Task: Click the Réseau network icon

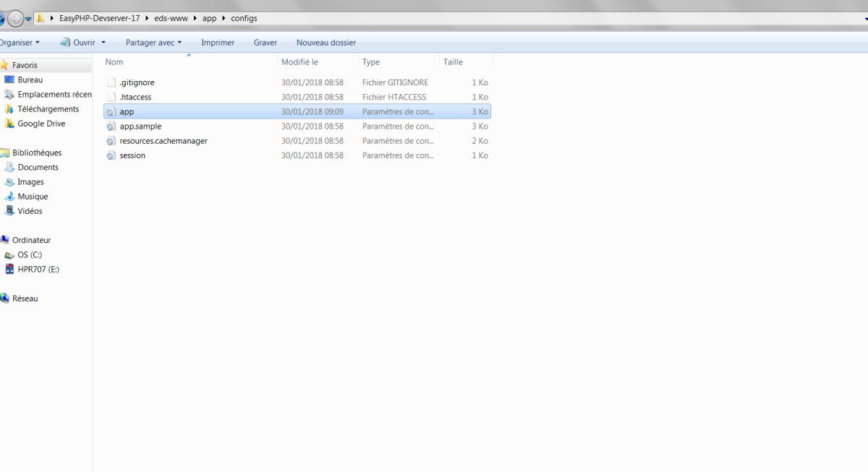Action: coord(4,299)
